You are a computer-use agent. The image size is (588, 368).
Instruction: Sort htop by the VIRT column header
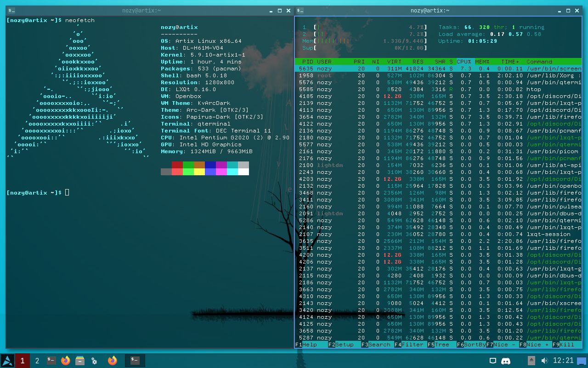(394, 62)
